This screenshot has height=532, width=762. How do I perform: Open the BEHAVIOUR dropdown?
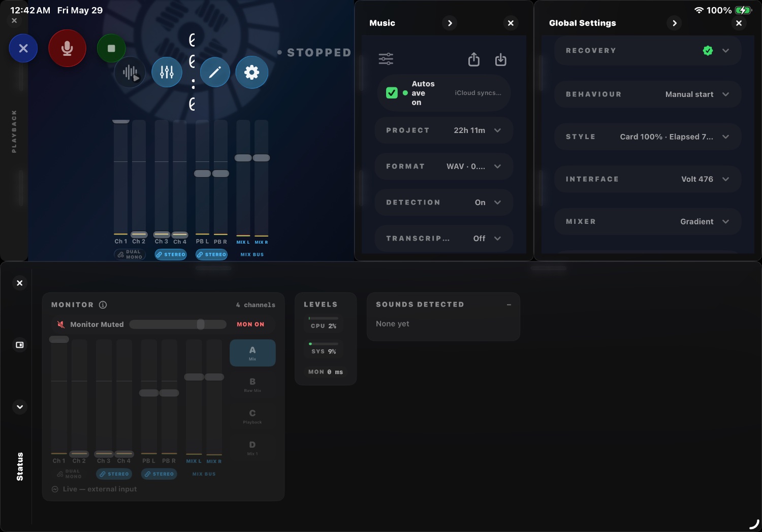[648, 94]
